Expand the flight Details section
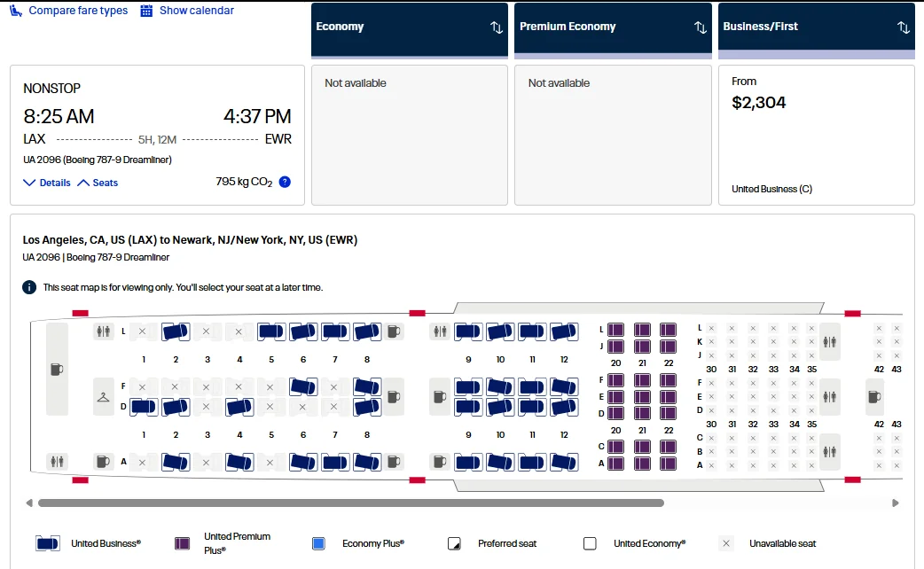Screen dimensions: 924x569 (x=47, y=183)
